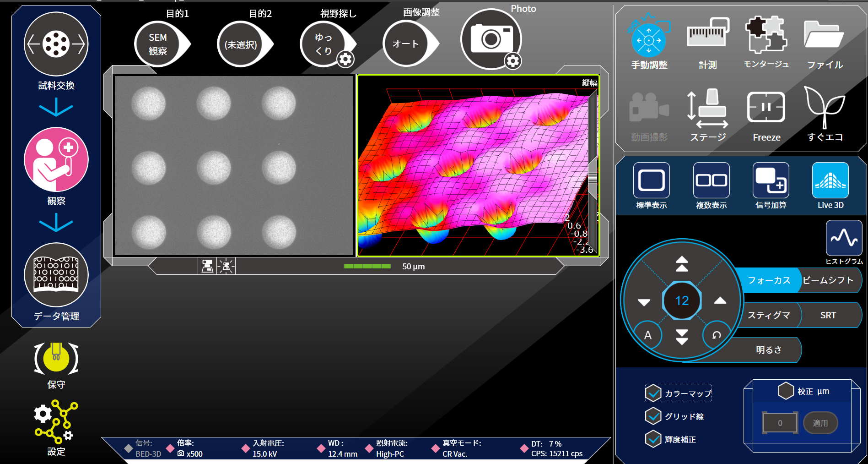Disable the grid lines (グリッド線) checkbox

click(x=653, y=416)
